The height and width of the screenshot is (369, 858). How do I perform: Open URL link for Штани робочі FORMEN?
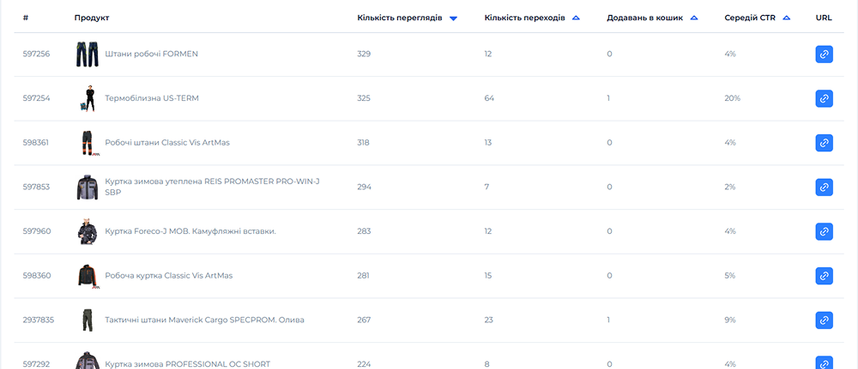click(824, 54)
